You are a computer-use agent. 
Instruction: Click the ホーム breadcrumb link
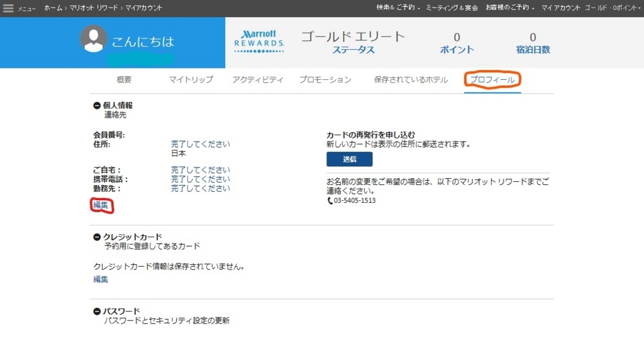tap(53, 8)
